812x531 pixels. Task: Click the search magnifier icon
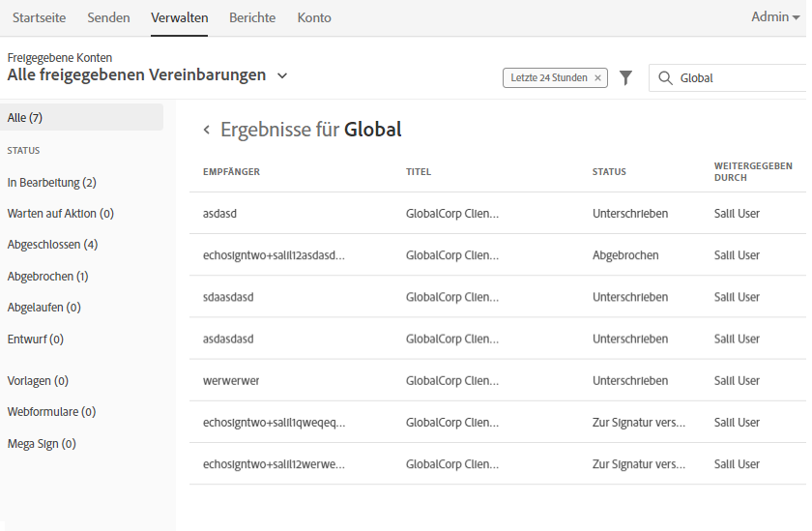pos(664,77)
